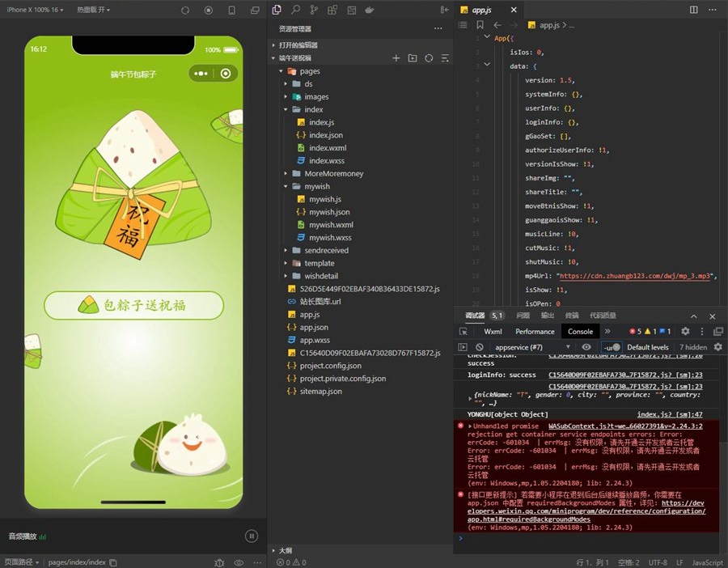Expand the MoreMoremoney folder

tap(333, 173)
